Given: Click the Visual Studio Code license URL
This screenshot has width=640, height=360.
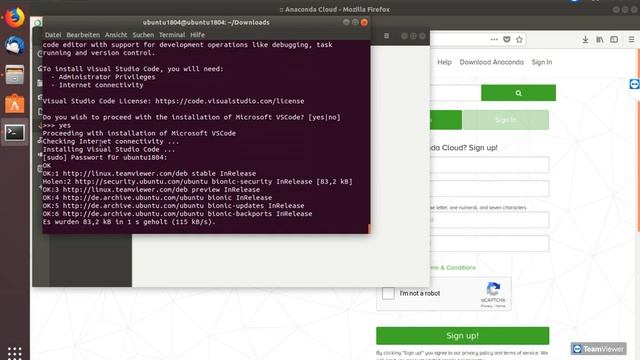Looking at the screenshot, I should coord(229,101).
